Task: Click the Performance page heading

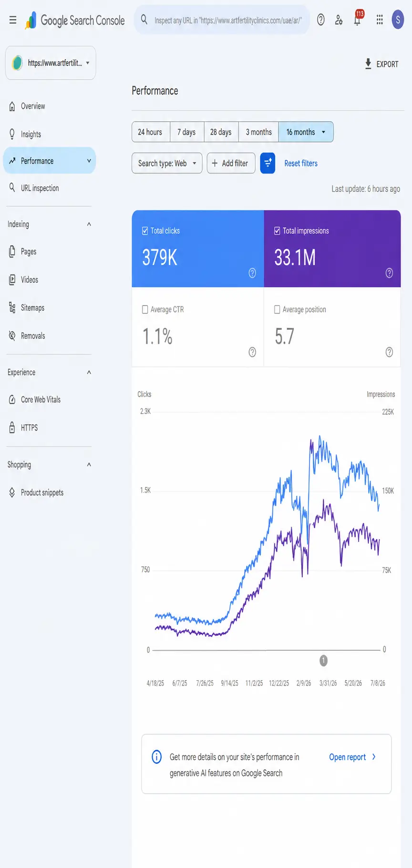Action: 155,91
